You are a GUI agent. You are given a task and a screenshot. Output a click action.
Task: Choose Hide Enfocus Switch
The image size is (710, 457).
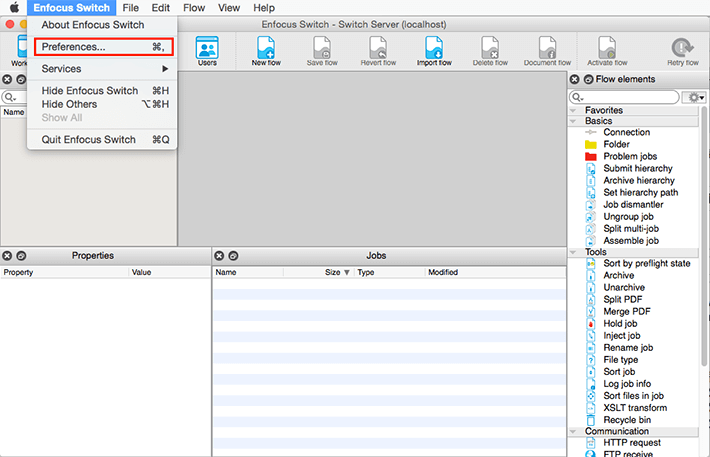pyautogui.click(x=102, y=91)
